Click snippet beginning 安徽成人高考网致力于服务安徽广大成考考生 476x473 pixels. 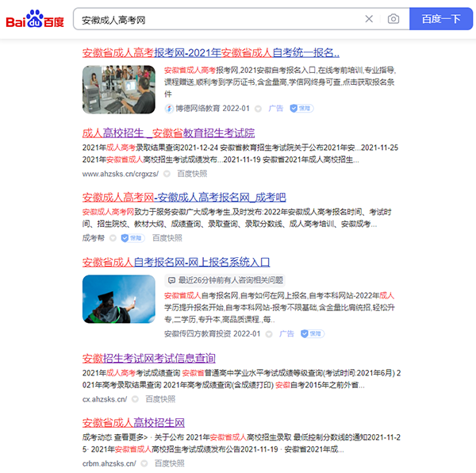pos(236,218)
